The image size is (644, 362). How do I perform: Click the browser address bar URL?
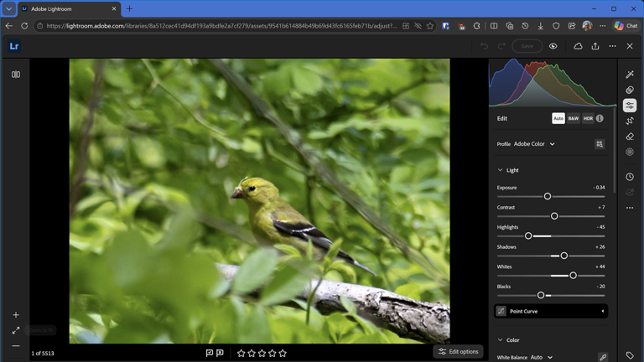pos(221,26)
